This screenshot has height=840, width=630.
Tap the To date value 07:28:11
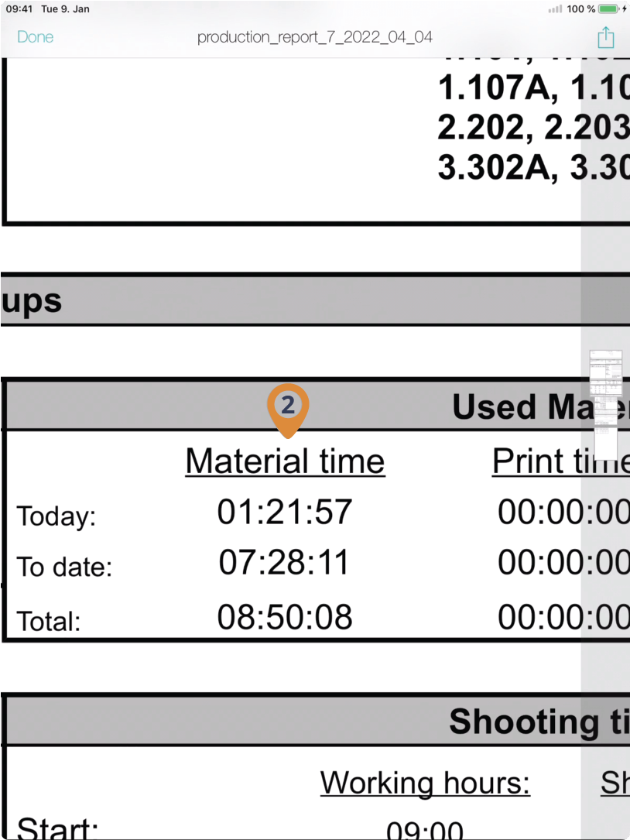(285, 562)
